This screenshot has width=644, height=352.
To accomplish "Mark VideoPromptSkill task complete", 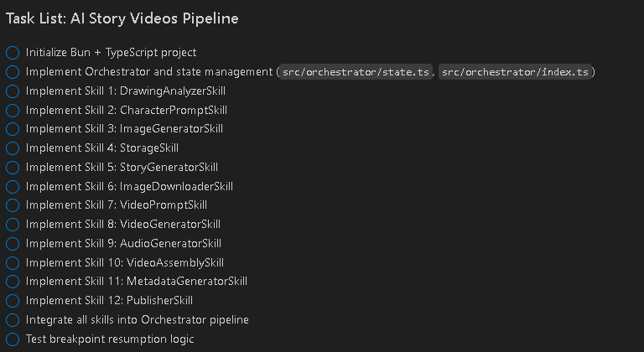I will pyautogui.click(x=13, y=205).
